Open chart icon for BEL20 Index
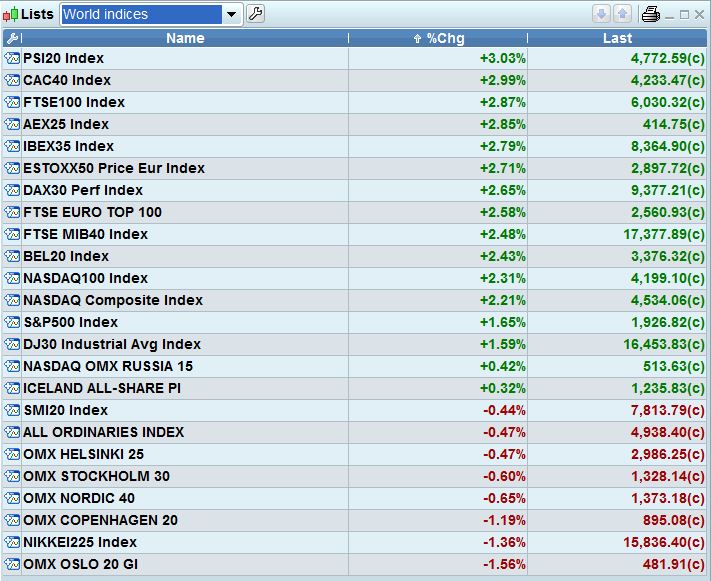Screen dimensions: 711x581 [12, 256]
